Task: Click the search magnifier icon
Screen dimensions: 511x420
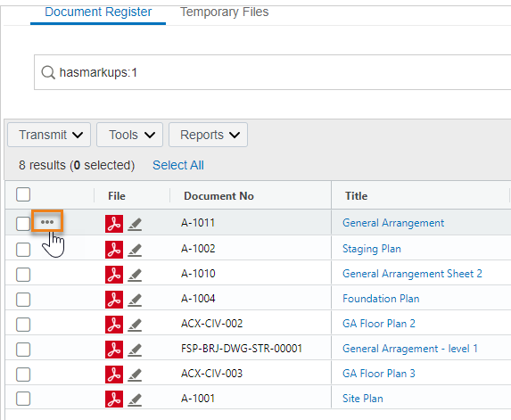Action: [48, 72]
